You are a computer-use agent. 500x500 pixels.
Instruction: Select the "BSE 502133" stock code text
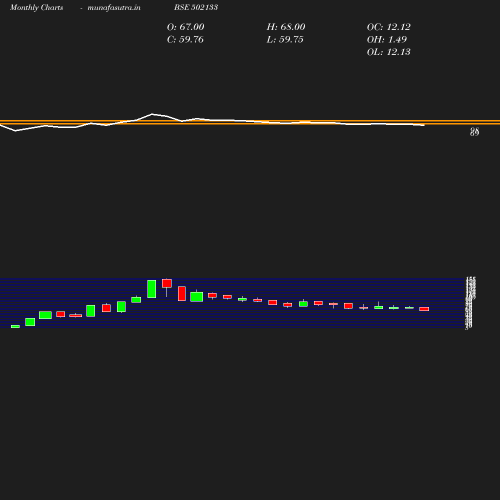click(196, 7)
